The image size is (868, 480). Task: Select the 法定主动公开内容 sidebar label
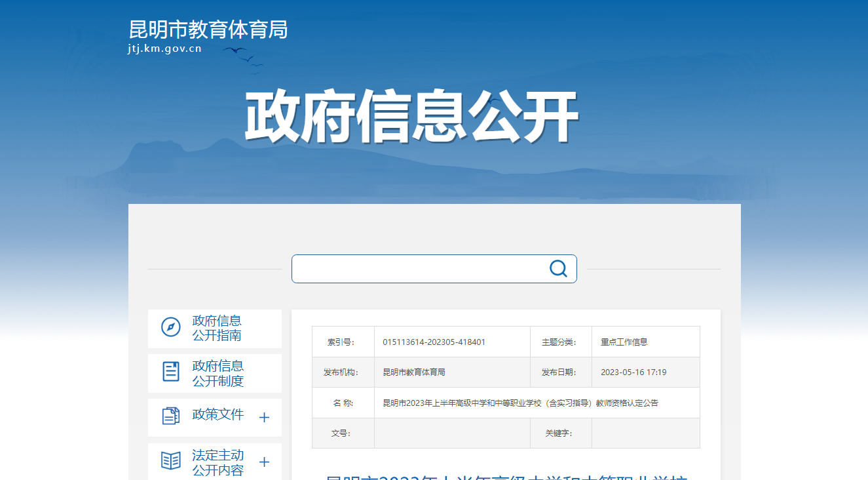coord(217,462)
